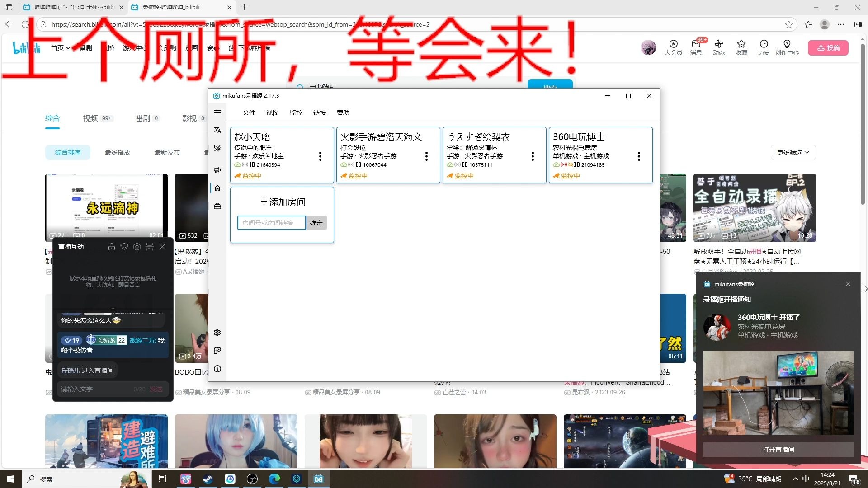
Task: Click the user avatar in bilibili header
Action: (x=648, y=47)
